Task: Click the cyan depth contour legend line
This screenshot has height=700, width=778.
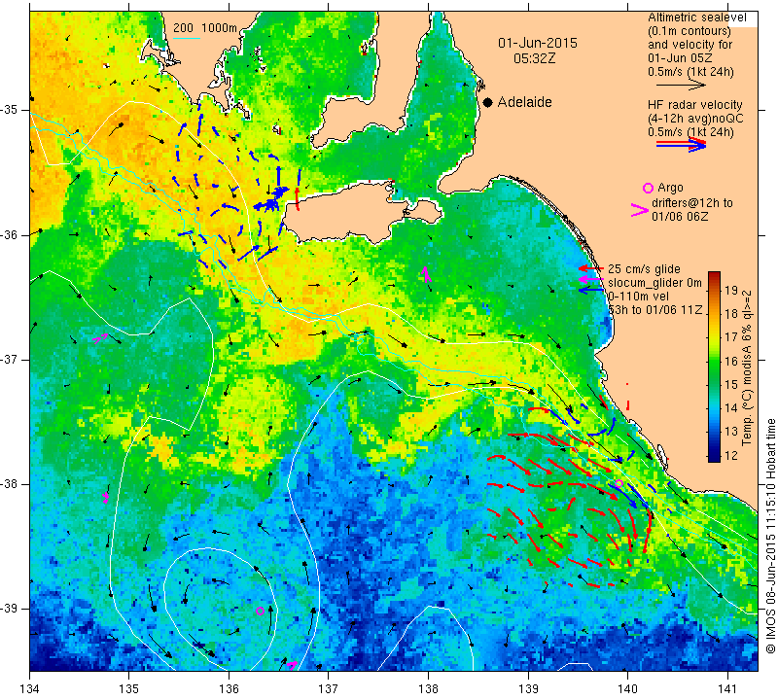Action: click(187, 38)
